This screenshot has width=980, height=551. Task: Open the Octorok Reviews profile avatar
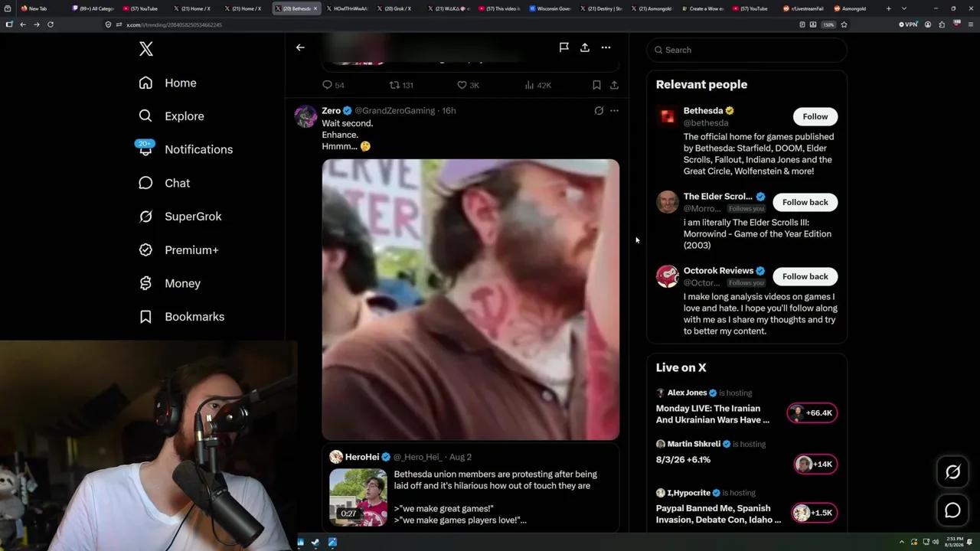pyautogui.click(x=668, y=276)
